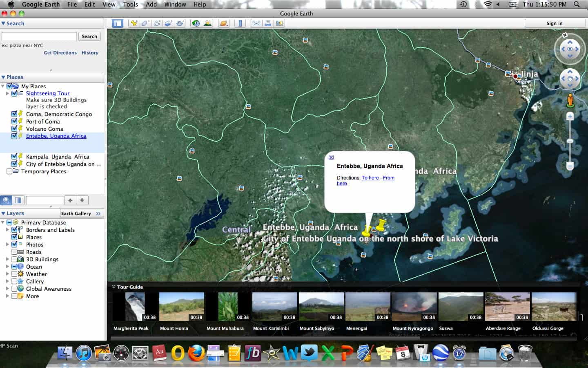Open the Edit menu

[x=89, y=4]
